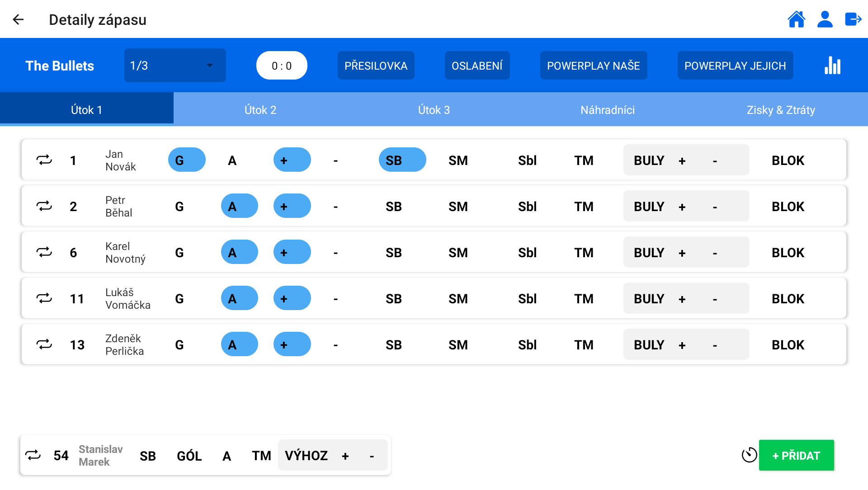Toggle the SB pill for Jan Novák
868x490 pixels.
point(402,160)
